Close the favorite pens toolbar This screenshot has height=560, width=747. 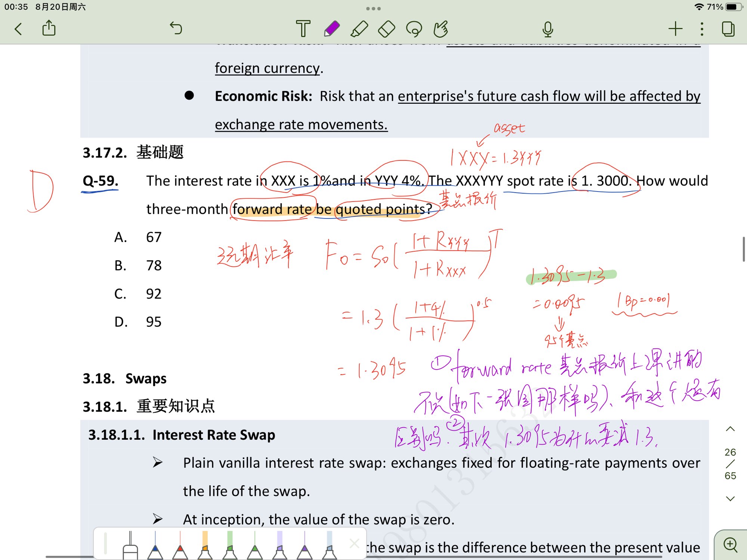click(354, 543)
